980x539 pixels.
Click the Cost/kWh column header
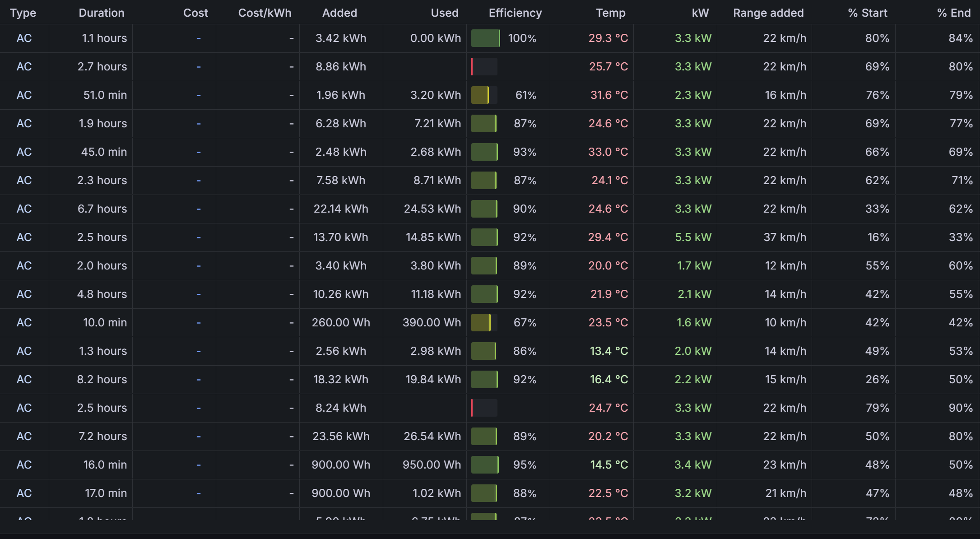tap(265, 13)
